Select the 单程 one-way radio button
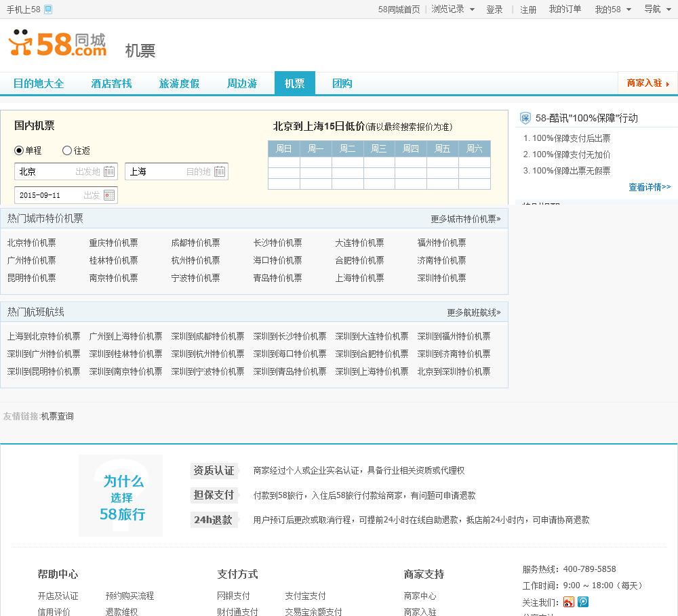This screenshot has width=678, height=616. click(x=18, y=150)
